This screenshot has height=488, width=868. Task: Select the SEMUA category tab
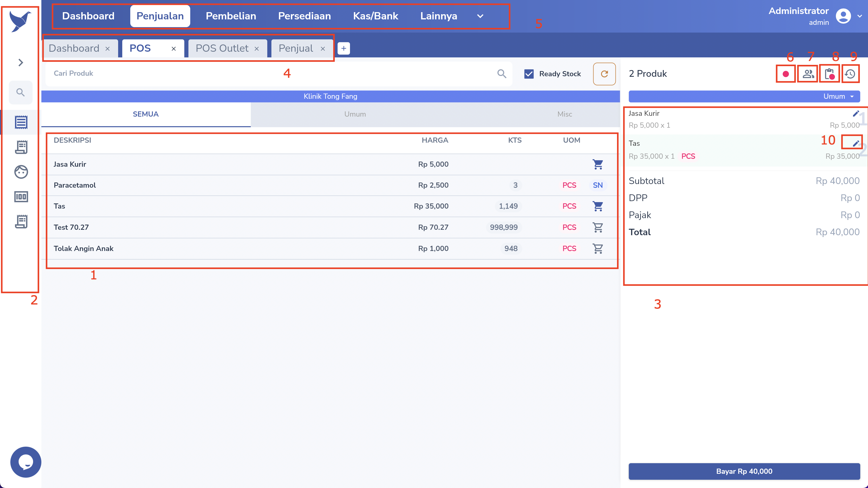[x=146, y=114]
